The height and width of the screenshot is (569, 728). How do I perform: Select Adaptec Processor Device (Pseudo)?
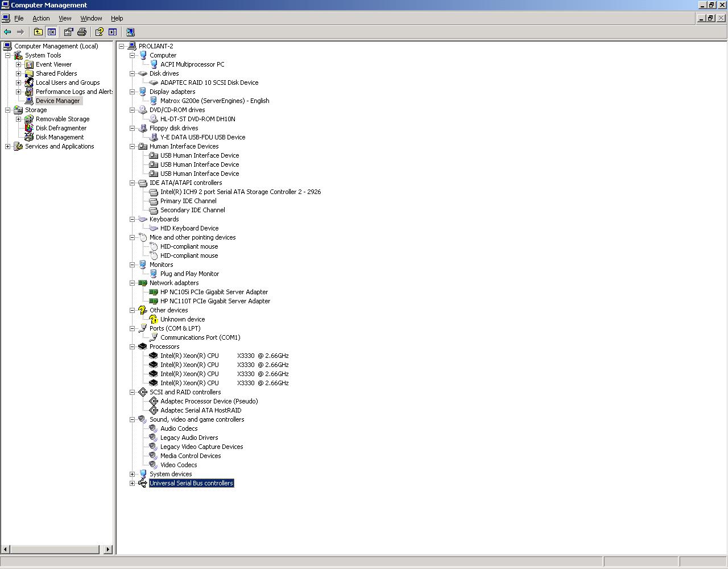point(209,401)
